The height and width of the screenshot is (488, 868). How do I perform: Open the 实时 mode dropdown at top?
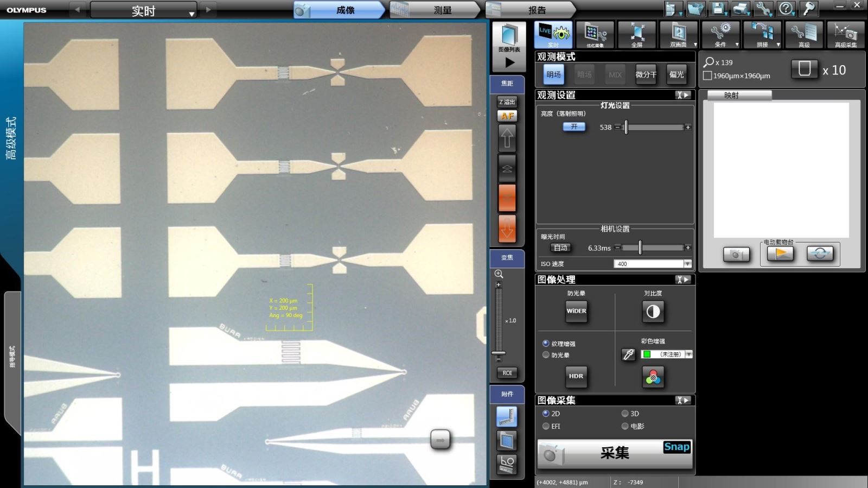point(192,14)
